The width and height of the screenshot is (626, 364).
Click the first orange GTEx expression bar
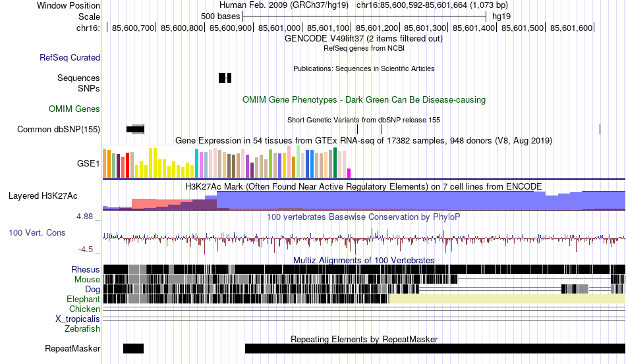(x=105, y=163)
